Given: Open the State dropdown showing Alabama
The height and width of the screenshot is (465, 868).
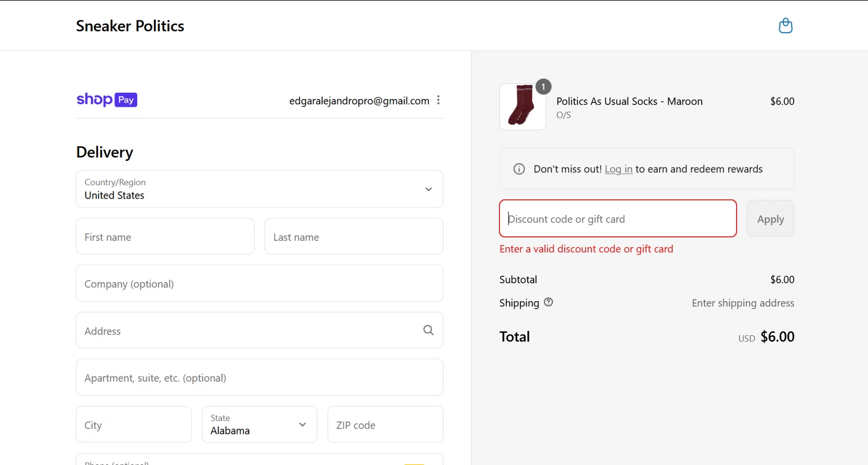Looking at the screenshot, I should point(260,424).
